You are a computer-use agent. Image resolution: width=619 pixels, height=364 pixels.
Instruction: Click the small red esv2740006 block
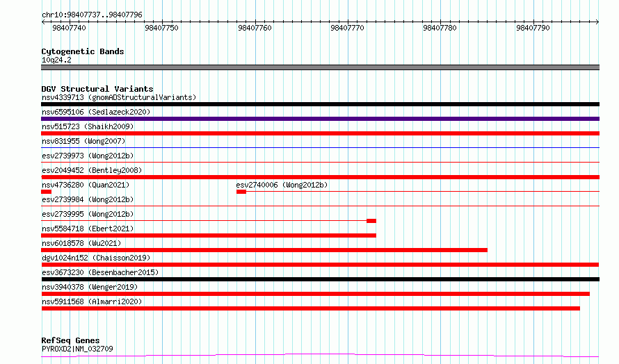coord(241,192)
